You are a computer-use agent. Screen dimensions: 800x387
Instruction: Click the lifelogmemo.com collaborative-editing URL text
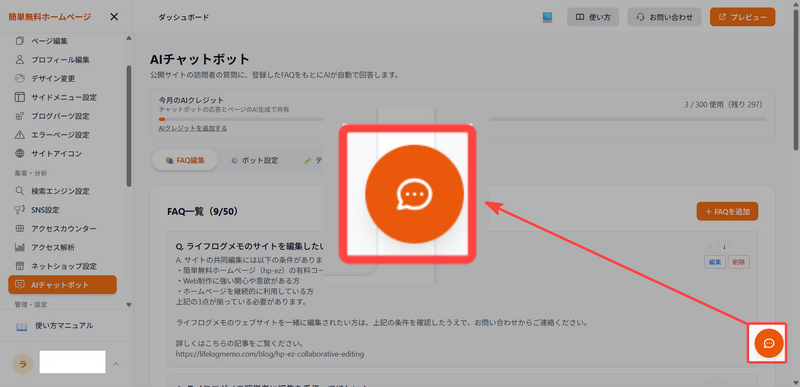270,353
